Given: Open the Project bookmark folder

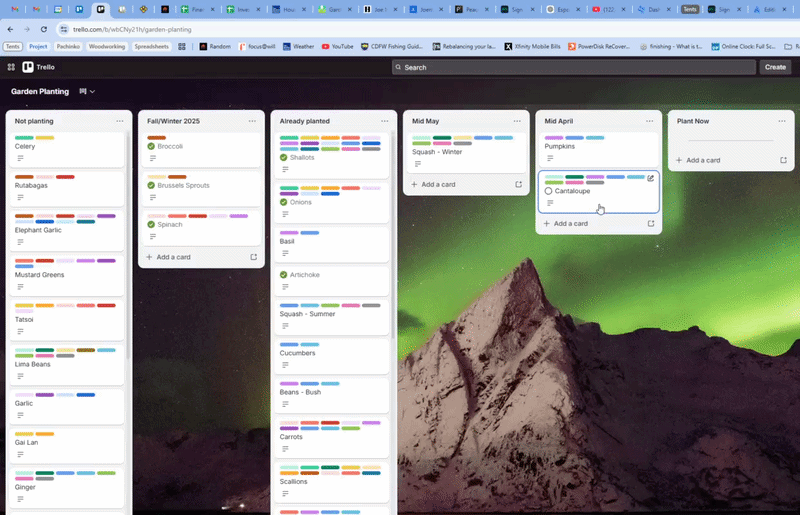Looking at the screenshot, I should tap(38, 46).
